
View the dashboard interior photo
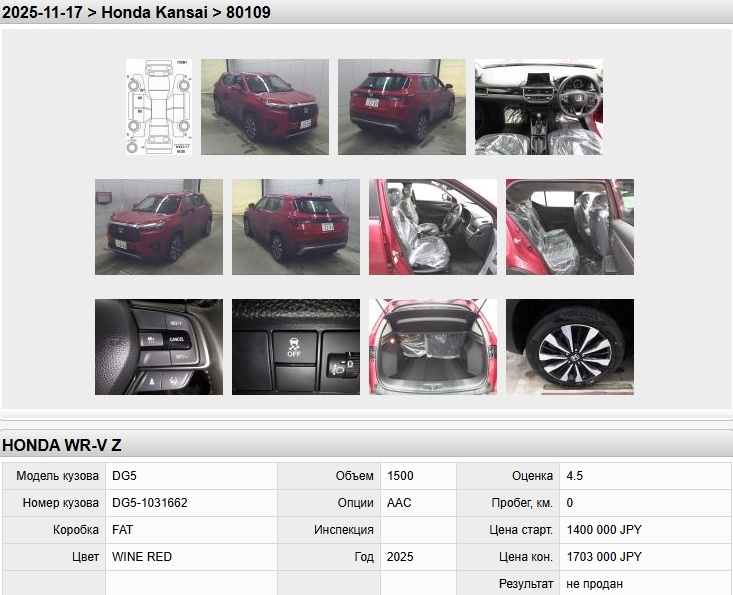[538, 107]
